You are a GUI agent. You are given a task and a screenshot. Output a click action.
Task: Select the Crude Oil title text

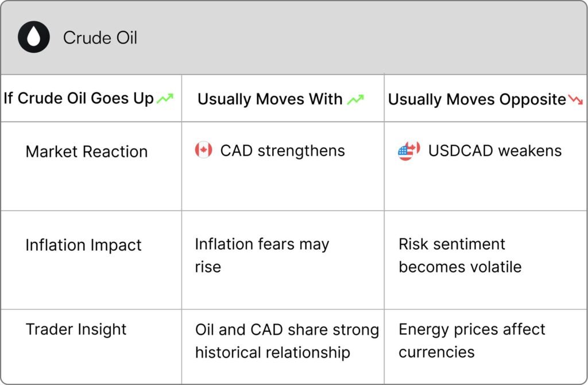[100, 37]
